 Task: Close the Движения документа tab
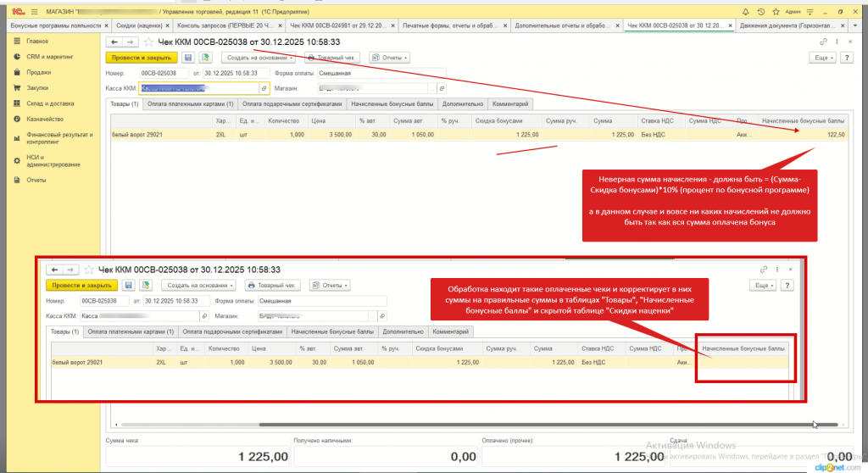click(843, 26)
